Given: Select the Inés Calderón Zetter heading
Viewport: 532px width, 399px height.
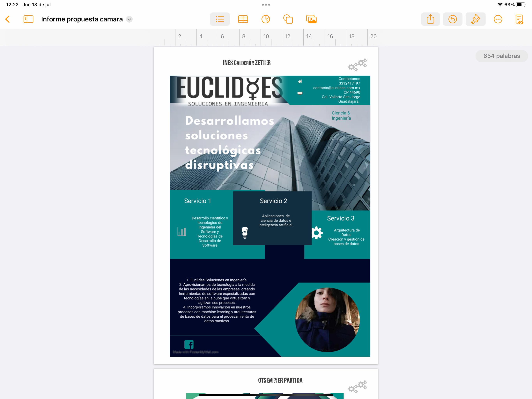Looking at the screenshot, I should 247,63.
